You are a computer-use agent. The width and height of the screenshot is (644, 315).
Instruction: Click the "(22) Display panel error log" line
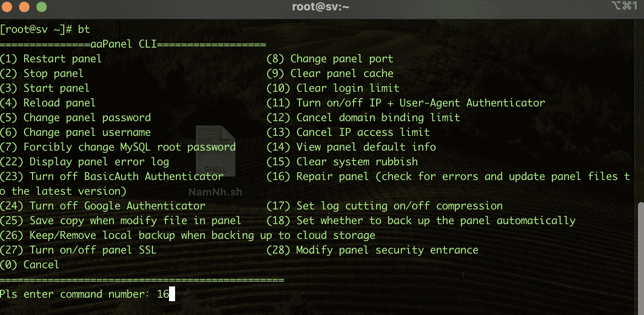point(85,162)
